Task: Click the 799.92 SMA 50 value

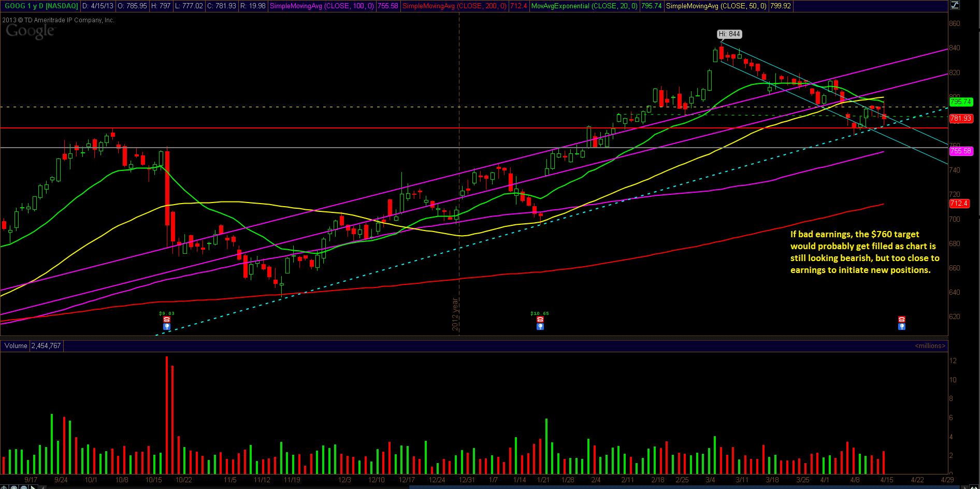Action: point(780,6)
